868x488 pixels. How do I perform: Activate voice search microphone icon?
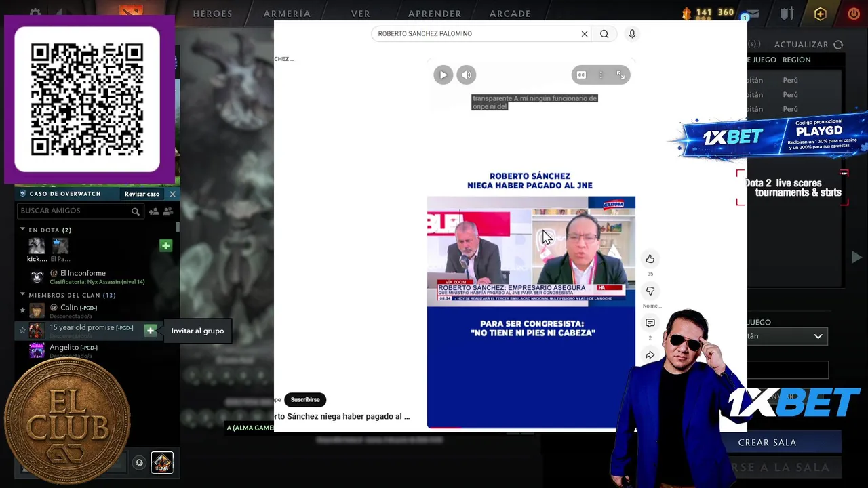tap(632, 34)
